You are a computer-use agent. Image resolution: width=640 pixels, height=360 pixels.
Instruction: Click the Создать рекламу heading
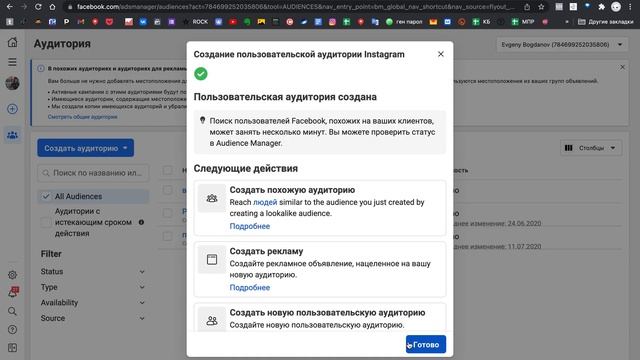click(x=266, y=251)
